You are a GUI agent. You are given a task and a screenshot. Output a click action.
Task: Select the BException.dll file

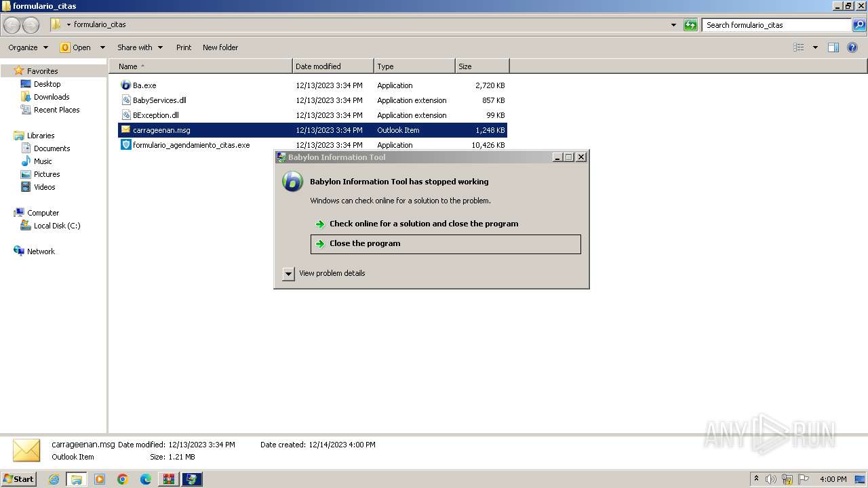[313, 115]
